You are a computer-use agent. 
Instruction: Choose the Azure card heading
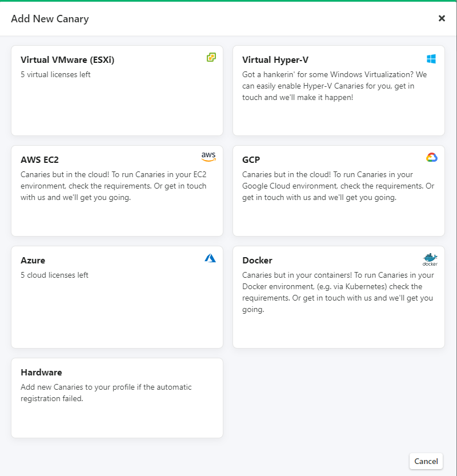pyautogui.click(x=33, y=261)
